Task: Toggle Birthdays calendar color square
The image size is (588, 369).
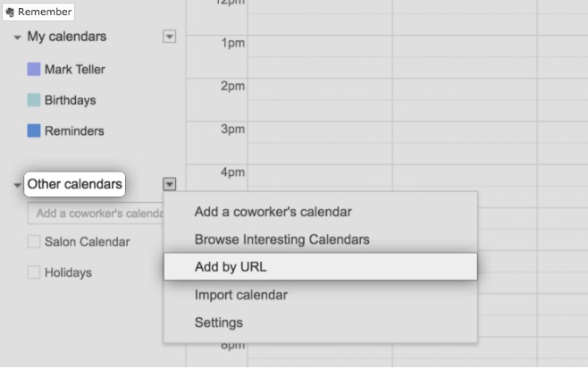Action: pos(34,100)
